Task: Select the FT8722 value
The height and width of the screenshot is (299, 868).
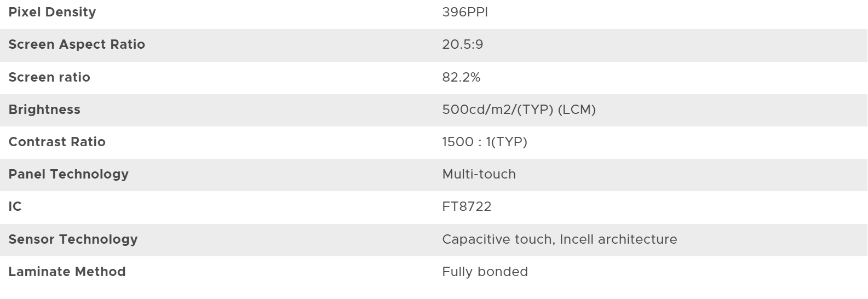Action: (x=467, y=206)
